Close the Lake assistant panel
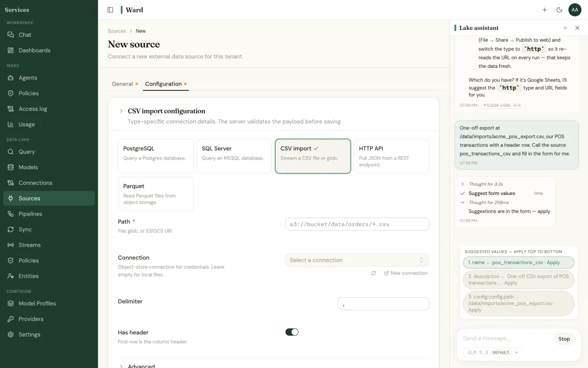The height and width of the screenshot is (368, 588). click(x=577, y=28)
